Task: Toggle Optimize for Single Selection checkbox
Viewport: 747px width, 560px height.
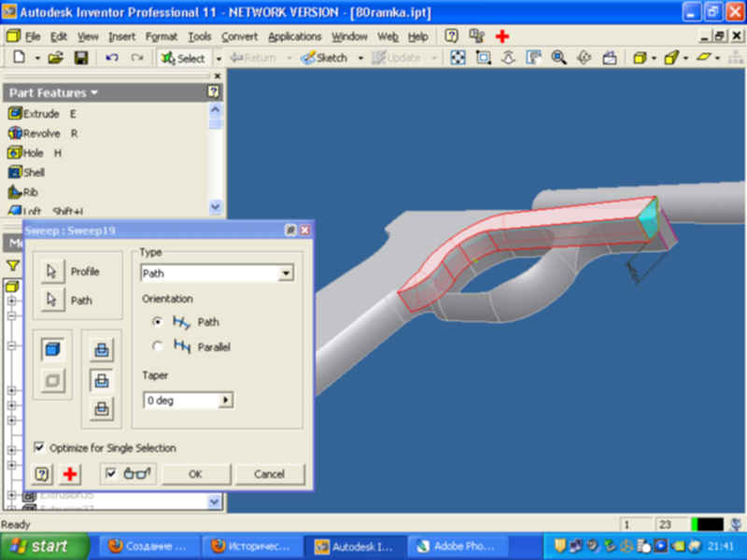Action: click(39, 448)
